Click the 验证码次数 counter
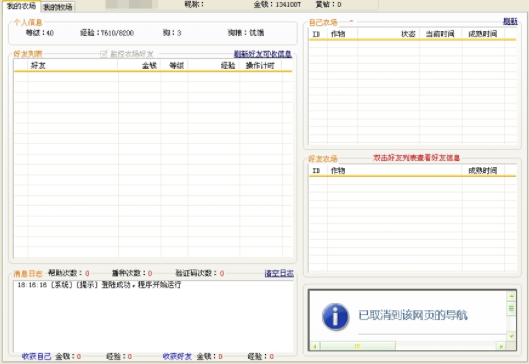 (199, 273)
